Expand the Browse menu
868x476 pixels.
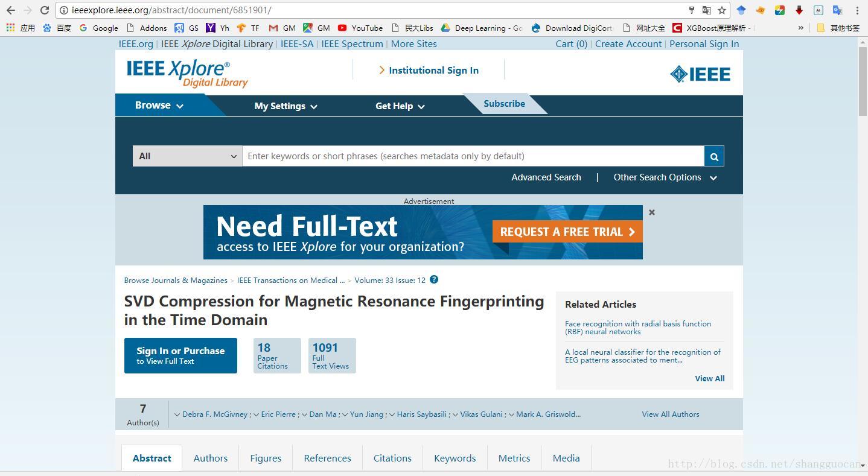159,105
